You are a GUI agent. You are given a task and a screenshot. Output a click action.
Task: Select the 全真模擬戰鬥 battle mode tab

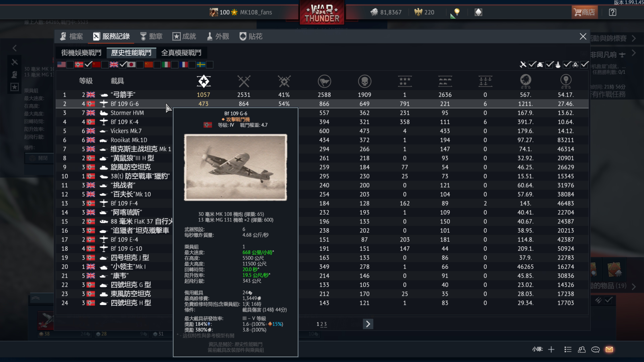point(181,52)
